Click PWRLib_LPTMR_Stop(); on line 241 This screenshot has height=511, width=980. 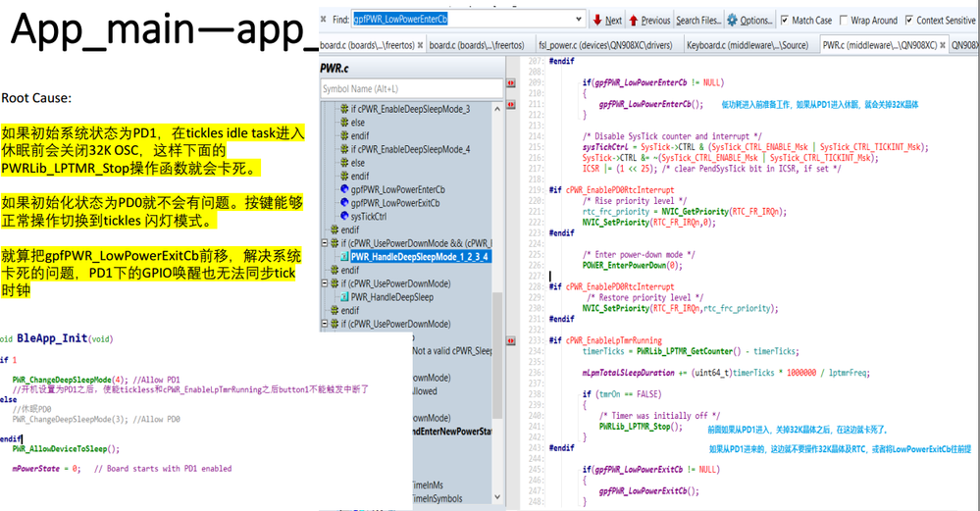click(x=641, y=427)
